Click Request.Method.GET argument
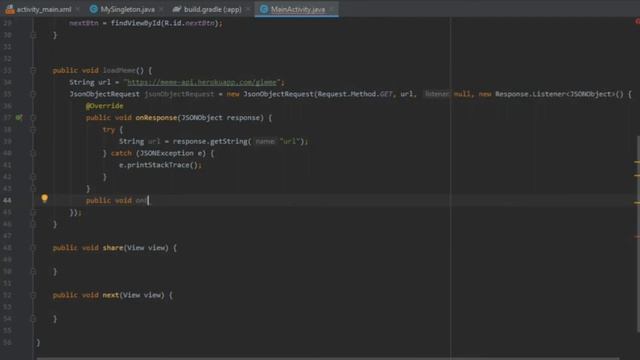The width and height of the screenshot is (640, 360). click(355, 94)
